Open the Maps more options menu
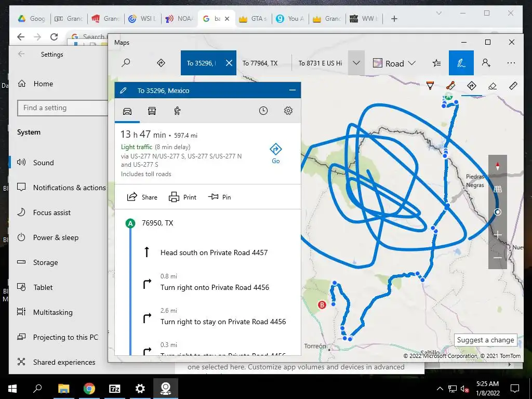 point(511,63)
